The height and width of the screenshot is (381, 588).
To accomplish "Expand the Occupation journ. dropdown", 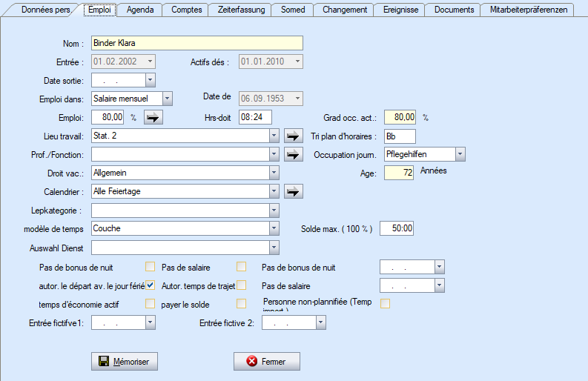I will [460, 154].
